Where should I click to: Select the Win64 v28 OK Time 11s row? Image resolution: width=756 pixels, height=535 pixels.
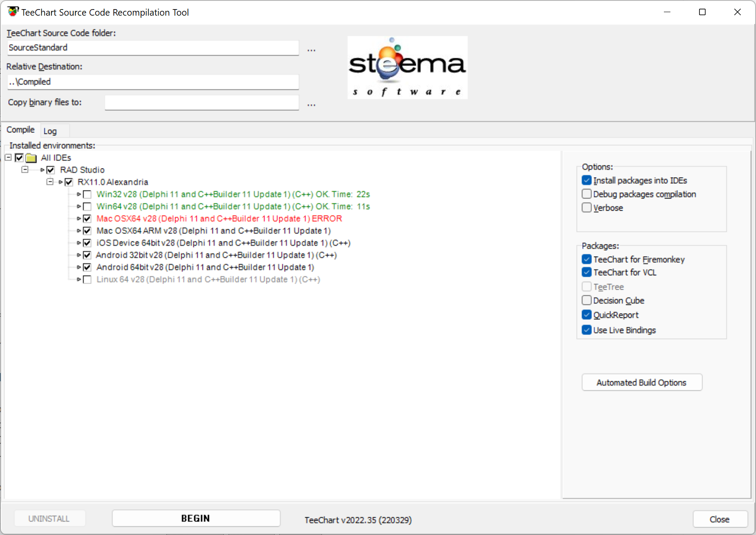233,206
